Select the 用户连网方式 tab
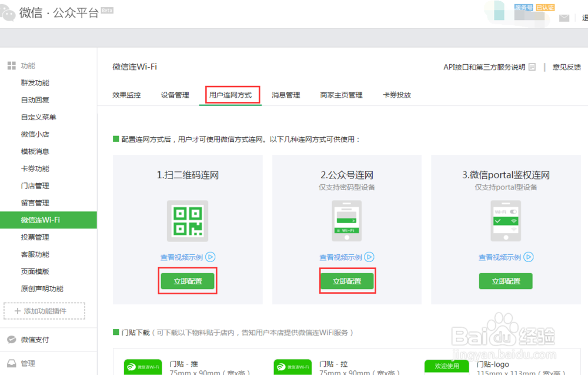The image size is (588, 375). click(x=230, y=95)
